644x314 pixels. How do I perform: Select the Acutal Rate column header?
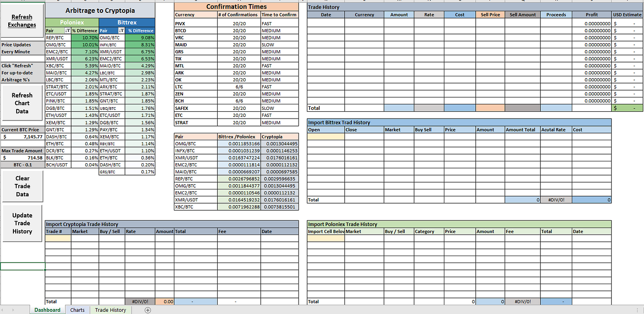(x=556, y=130)
